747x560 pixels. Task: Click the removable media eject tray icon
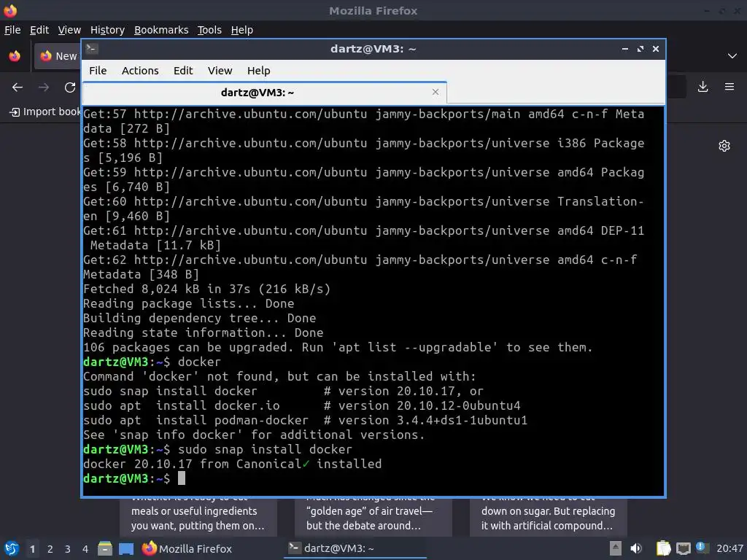coord(616,548)
